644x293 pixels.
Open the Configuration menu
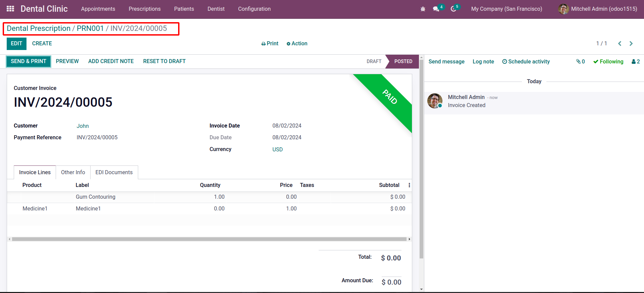(x=254, y=9)
